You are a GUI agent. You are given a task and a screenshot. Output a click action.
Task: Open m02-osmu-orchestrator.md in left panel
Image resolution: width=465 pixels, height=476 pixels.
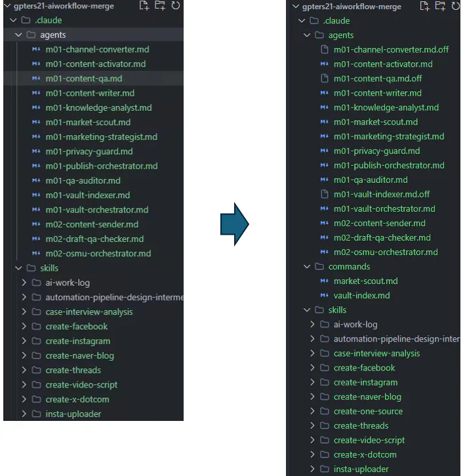click(x=98, y=254)
